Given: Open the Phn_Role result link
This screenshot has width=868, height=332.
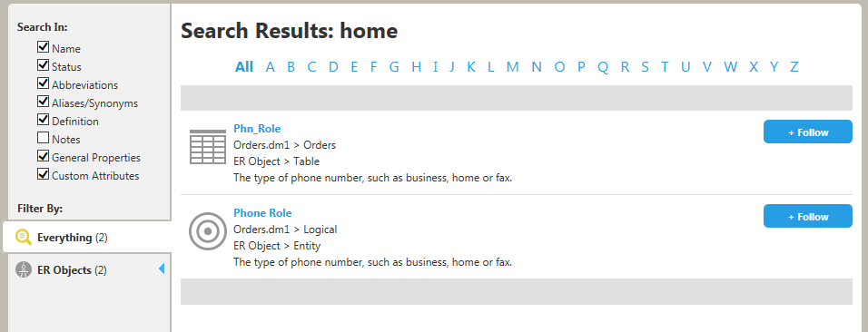Looking at the screenshot, I should point(257,129).
